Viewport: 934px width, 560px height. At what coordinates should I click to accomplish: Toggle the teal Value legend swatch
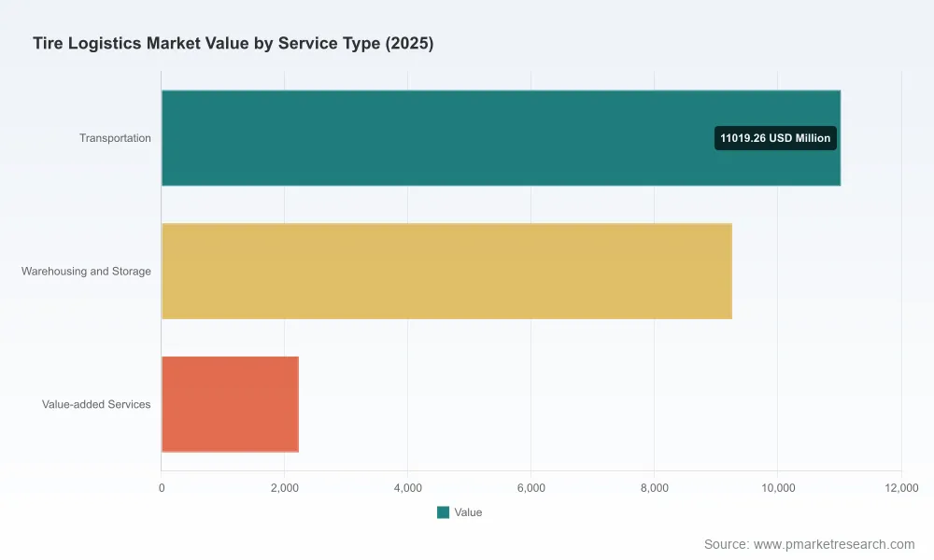[x=443, y=512]
